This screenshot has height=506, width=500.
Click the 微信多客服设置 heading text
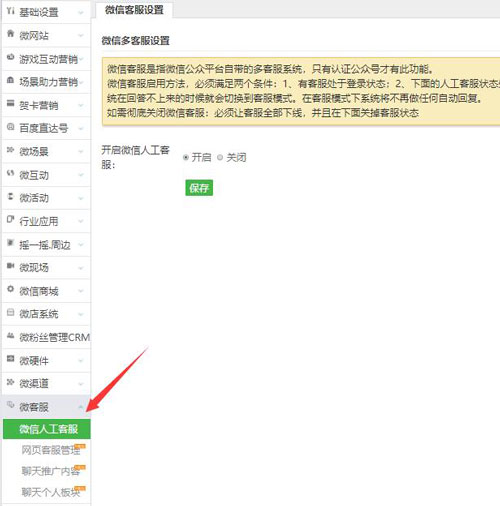coord(136,41)
